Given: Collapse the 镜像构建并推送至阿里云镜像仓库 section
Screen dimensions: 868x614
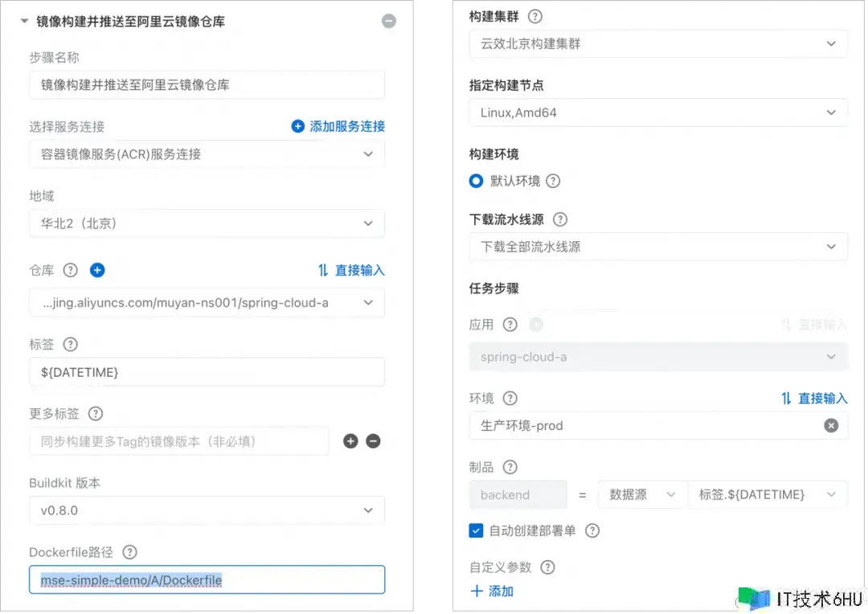Looking at the screenshot, I should click(24, 22).
